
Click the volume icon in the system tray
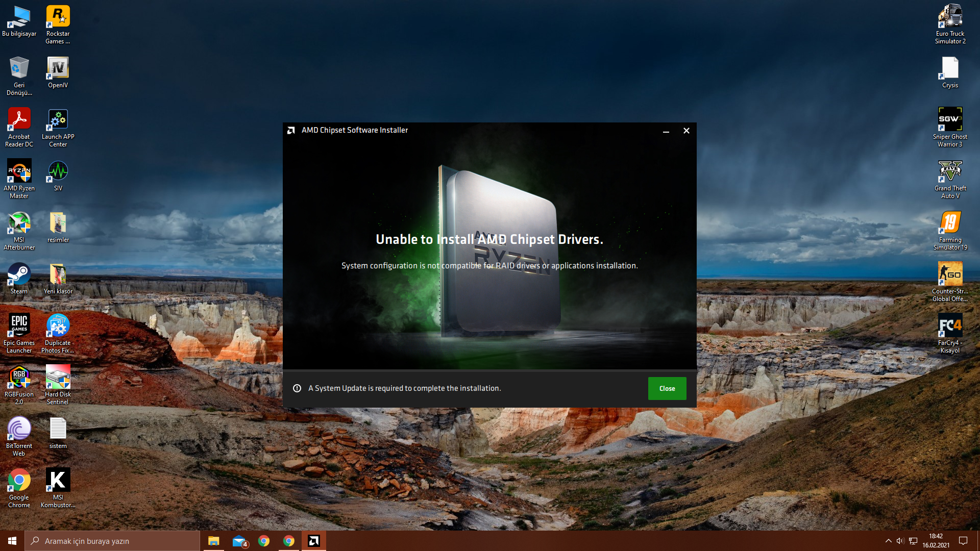[900, 541]
